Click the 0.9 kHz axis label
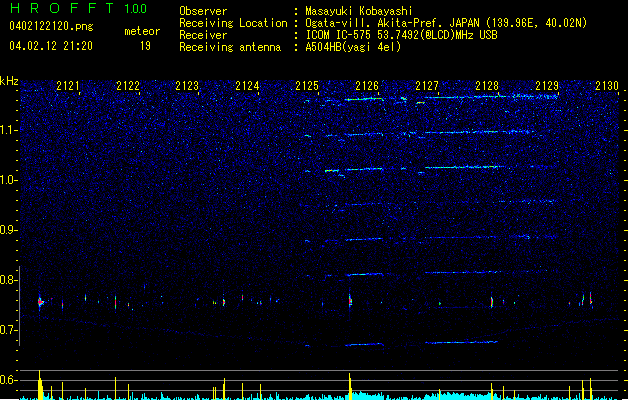The height and width of the screenshot is (400, 629). (8, 230)
